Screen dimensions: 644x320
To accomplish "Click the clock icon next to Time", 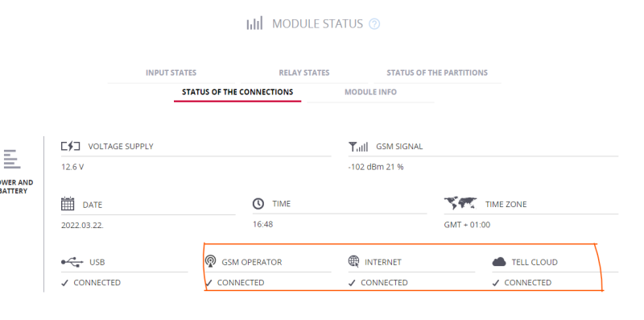I will pyautogui.click(x=258, y=204).
